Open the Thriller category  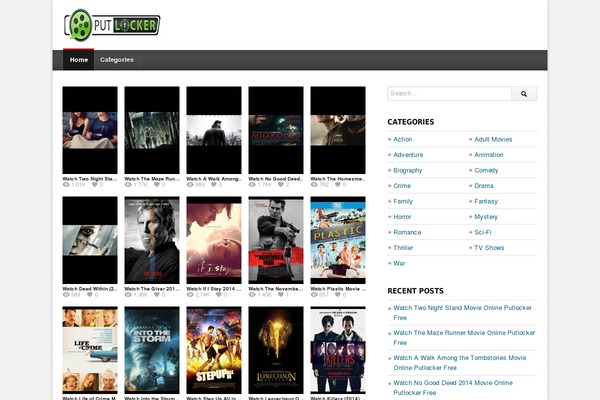[x=403, y=248]
